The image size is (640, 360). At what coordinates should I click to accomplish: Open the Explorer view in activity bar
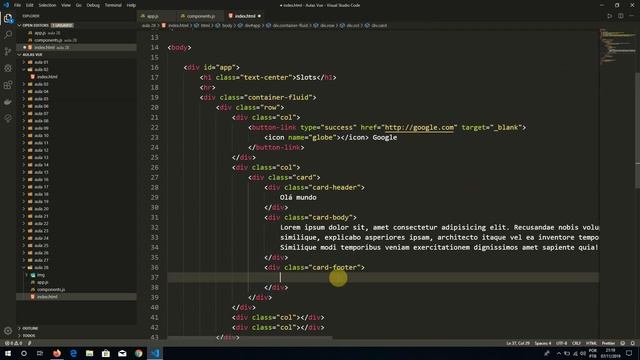(8, 18)
